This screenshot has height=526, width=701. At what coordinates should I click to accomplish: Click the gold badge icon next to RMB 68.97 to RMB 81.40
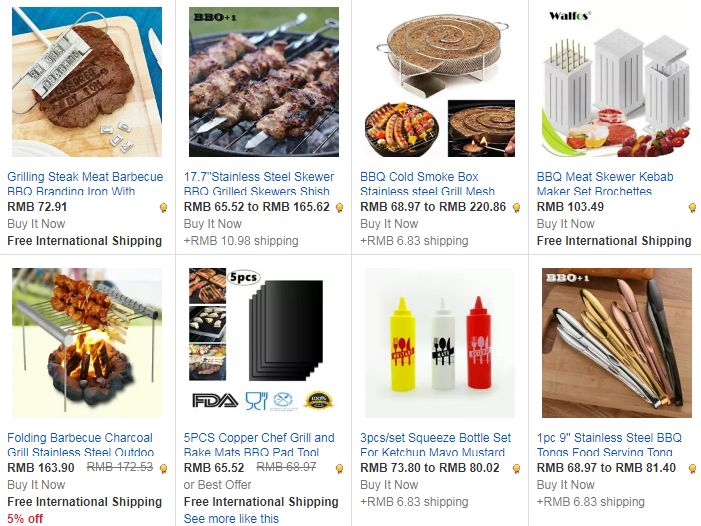point(693,468)
